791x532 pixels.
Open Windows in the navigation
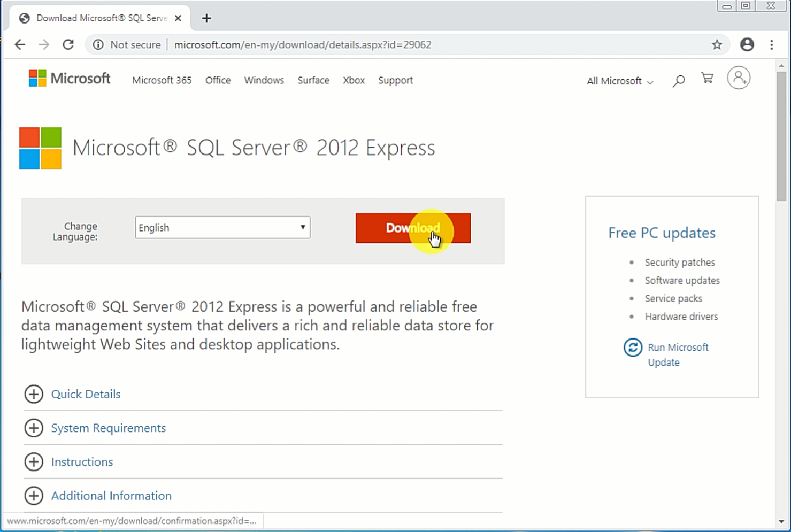click(x=264, y=80)
